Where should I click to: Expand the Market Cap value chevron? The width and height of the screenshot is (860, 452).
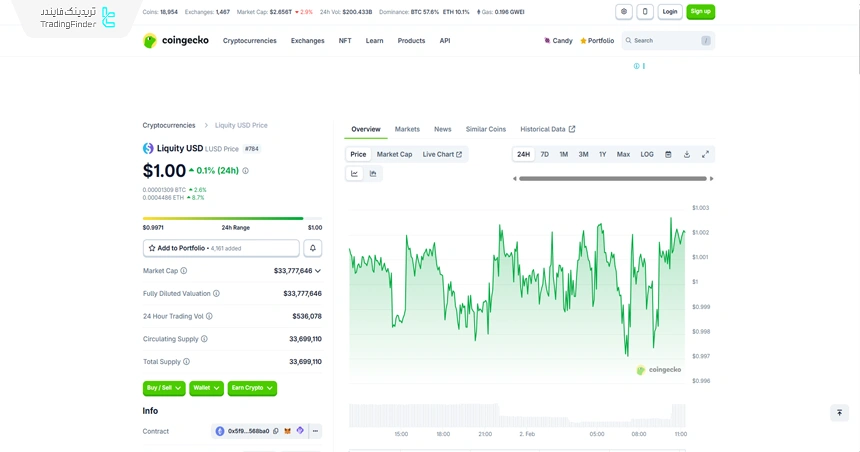(x=318, y=271)
